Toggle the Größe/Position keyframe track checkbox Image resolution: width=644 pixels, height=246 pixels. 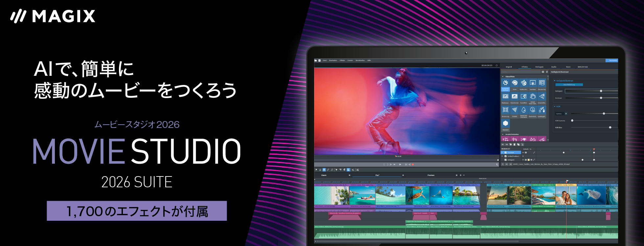coord(506,156)
